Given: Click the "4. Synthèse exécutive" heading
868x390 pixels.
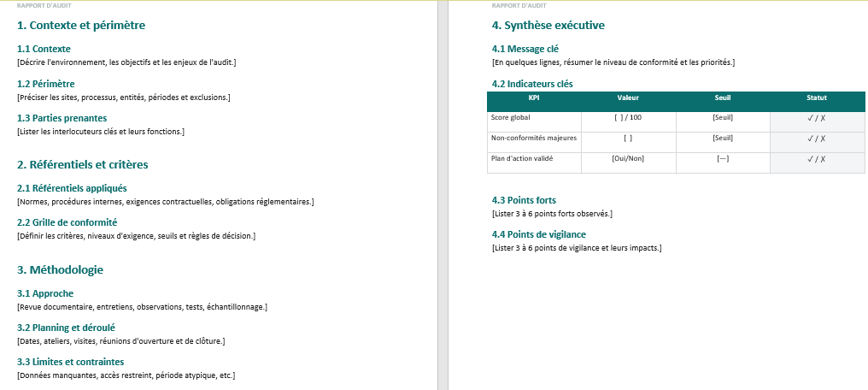Looking at the screenshot, I should [x=548, y=26].
